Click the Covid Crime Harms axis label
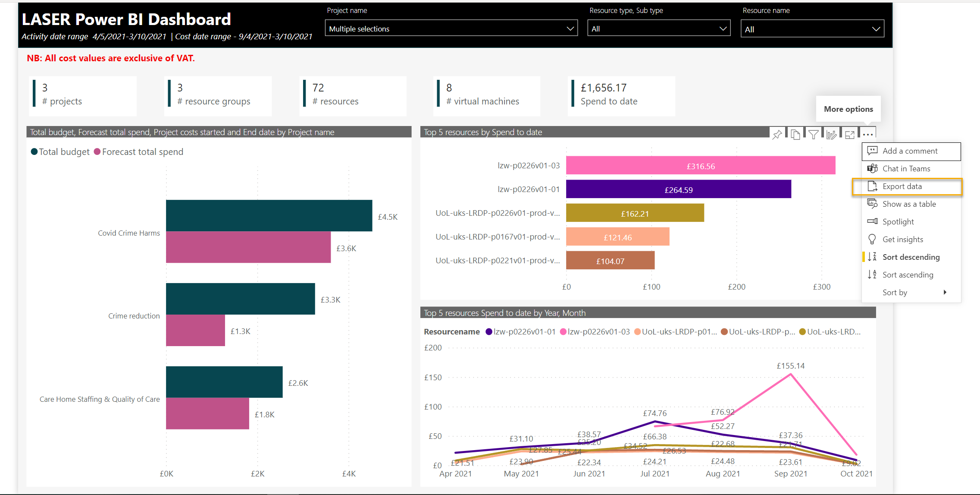The height and width of the screenshot is (495, 980). click(x=129, y=233)
